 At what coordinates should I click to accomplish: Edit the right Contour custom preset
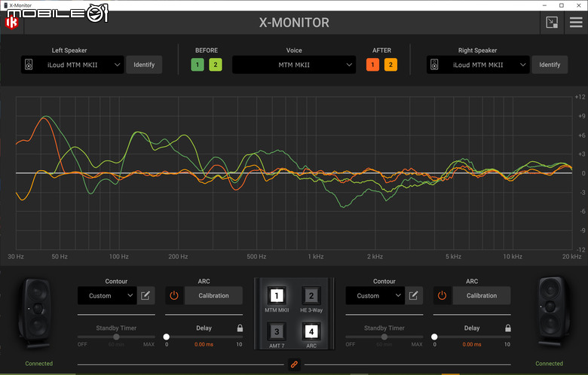414,296
